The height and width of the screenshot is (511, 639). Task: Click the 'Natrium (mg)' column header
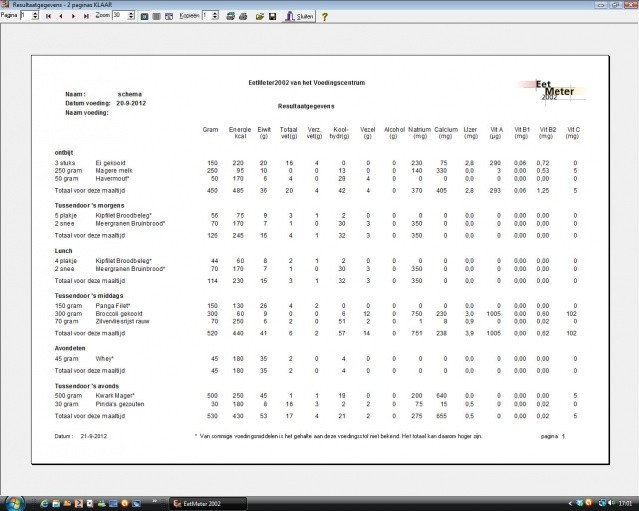(419, 133)
